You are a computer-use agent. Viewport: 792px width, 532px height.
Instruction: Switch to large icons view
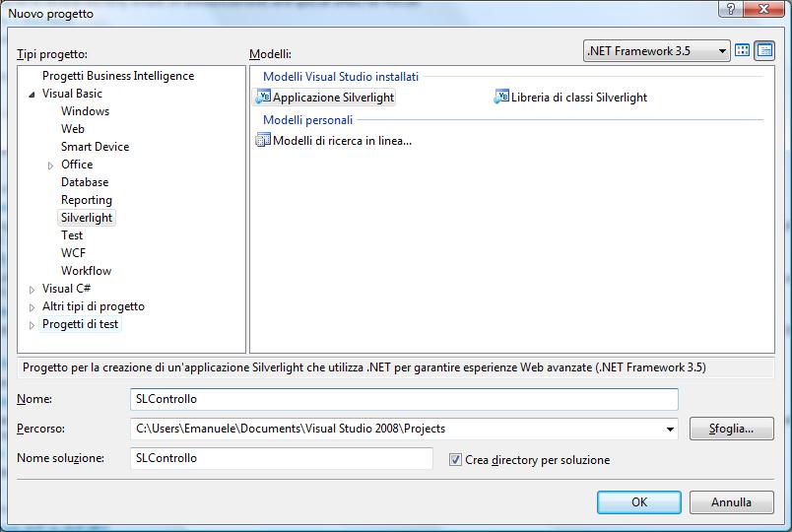[742, 50]
